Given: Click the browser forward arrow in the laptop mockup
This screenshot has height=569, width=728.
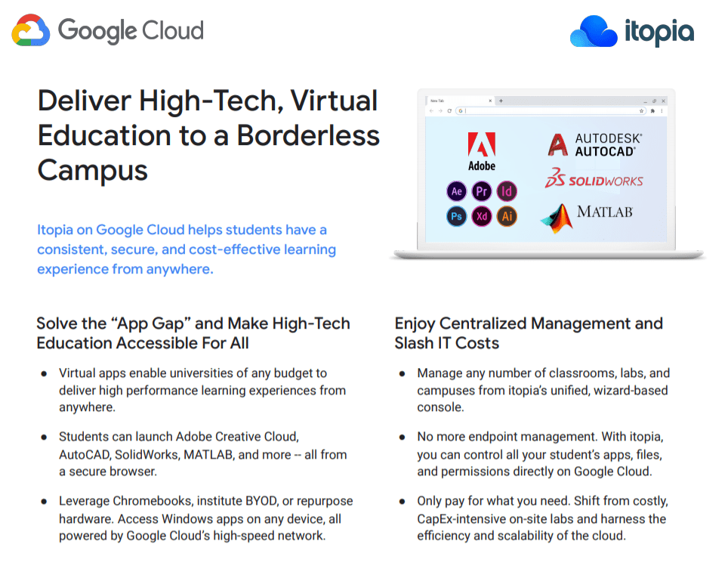Looking at the screenshot, I should tap(440, 111).
